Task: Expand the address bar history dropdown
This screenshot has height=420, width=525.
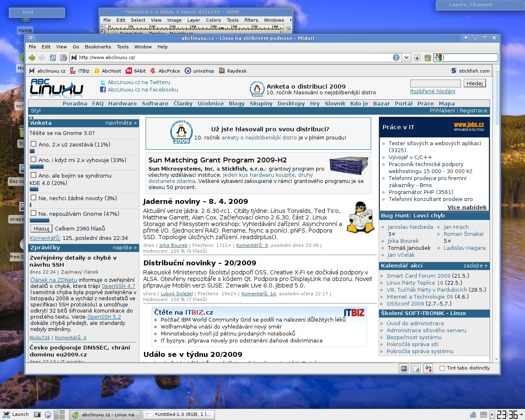Action: (406, 58)
